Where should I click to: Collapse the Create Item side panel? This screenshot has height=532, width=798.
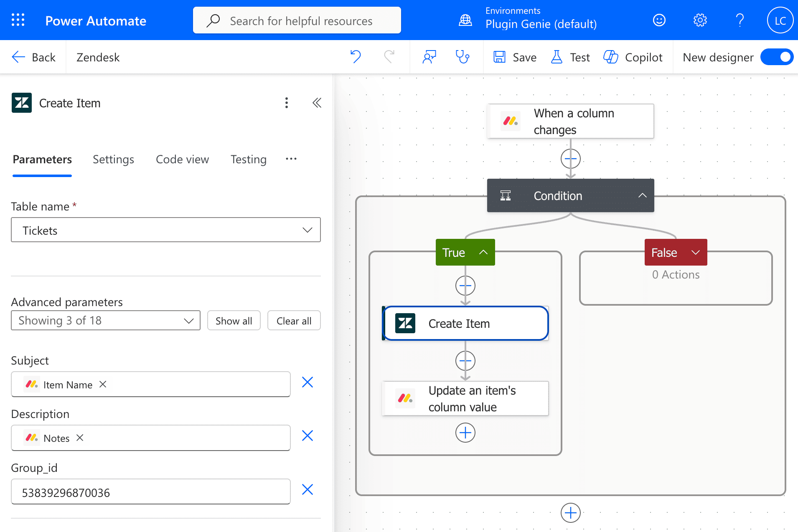tap(317, 103)
